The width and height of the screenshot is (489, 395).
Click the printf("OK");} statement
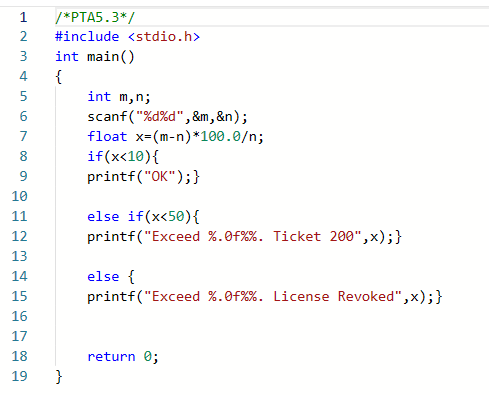[x=143, y=177]
